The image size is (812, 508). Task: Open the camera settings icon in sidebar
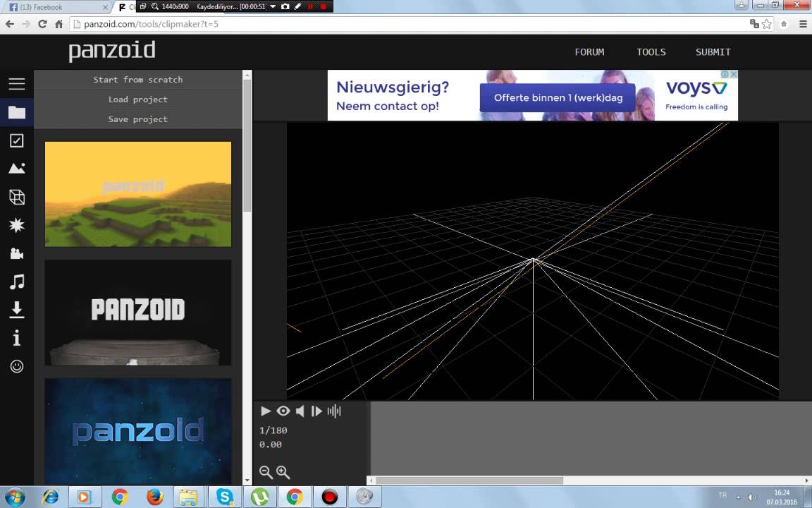pyautogui.click(x=17, y=253)
